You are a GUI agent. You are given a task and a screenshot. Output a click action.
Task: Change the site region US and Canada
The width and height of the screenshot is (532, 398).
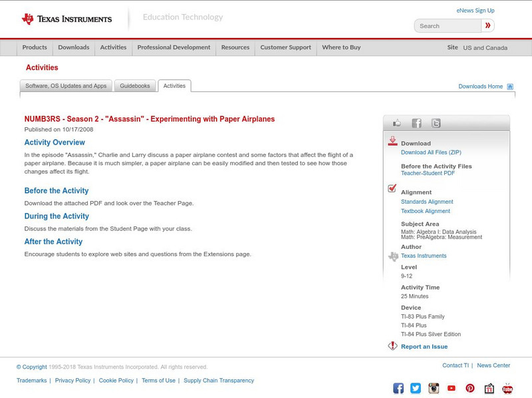pos(485,48)
